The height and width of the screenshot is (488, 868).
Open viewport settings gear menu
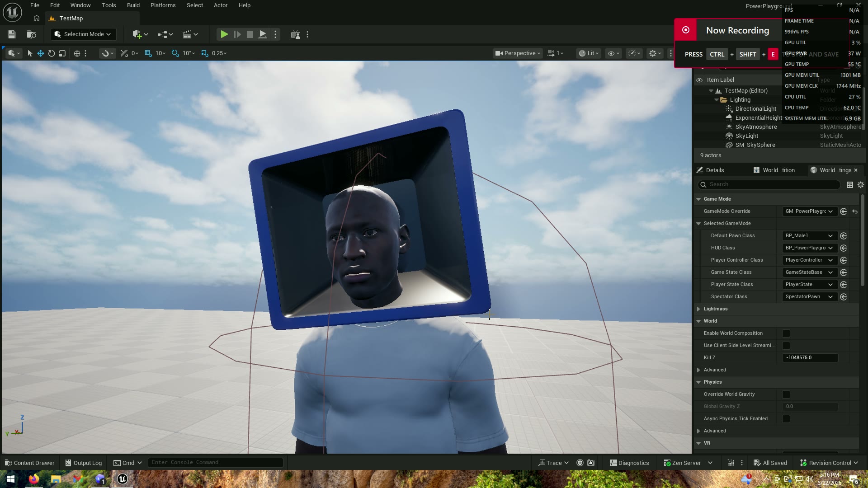tap(655, 53)
